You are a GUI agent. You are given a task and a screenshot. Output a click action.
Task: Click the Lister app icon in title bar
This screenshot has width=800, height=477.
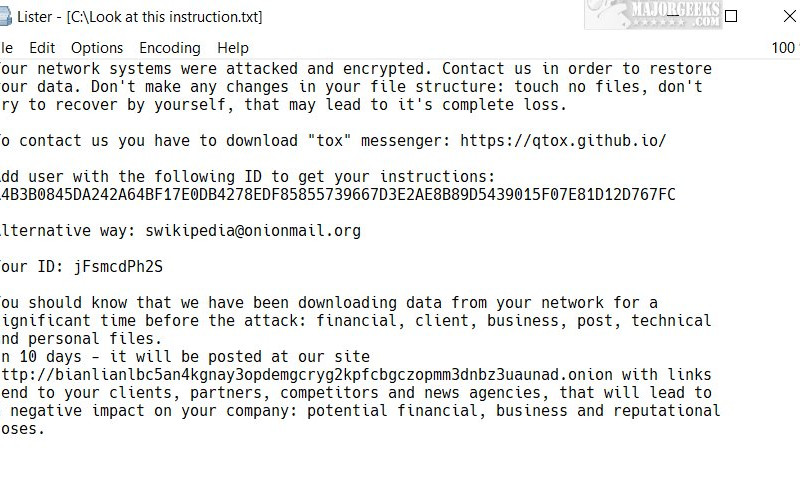[5, 17]
